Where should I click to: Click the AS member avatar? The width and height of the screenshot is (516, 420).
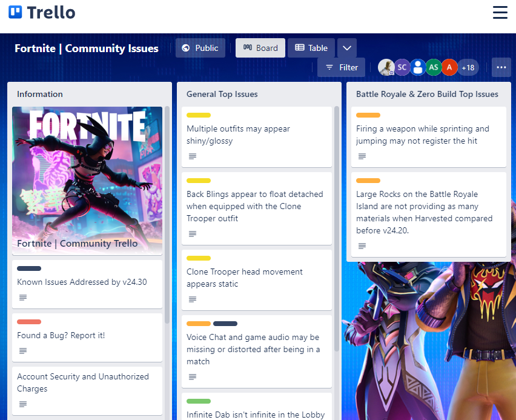(434, 67)
